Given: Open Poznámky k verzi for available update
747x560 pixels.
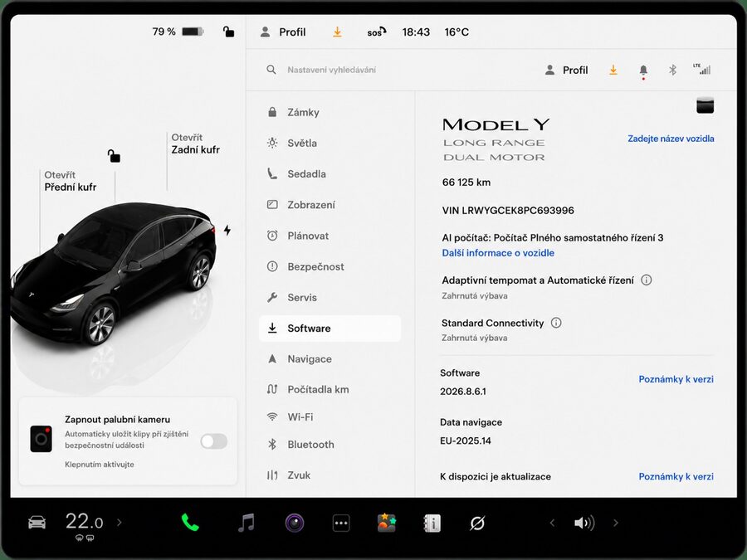Looking at the screenshot, I should pos(676,476).
